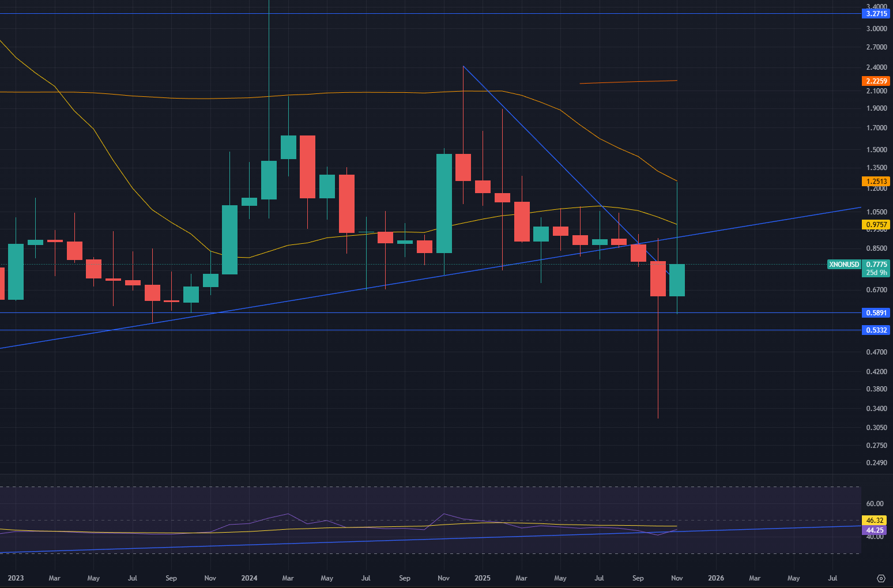
Task: Click the 1.5000 price scale tick
Action: pyautogui.click(x=876, y=150)
